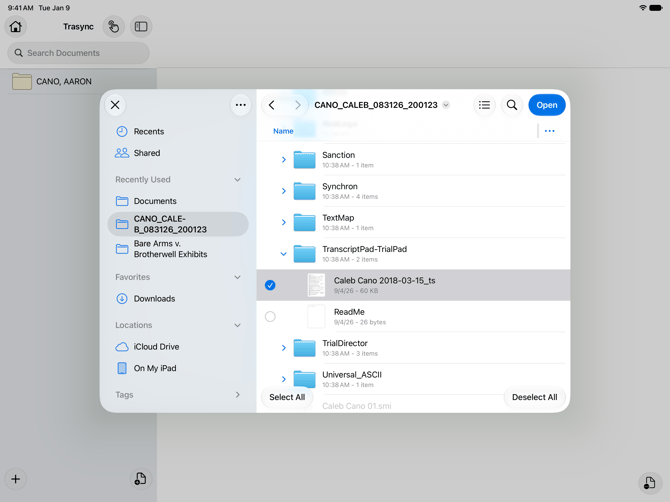Select the TrialDirector folder icon
Viewport: 670px width, 502px height.
coord(304,348)
